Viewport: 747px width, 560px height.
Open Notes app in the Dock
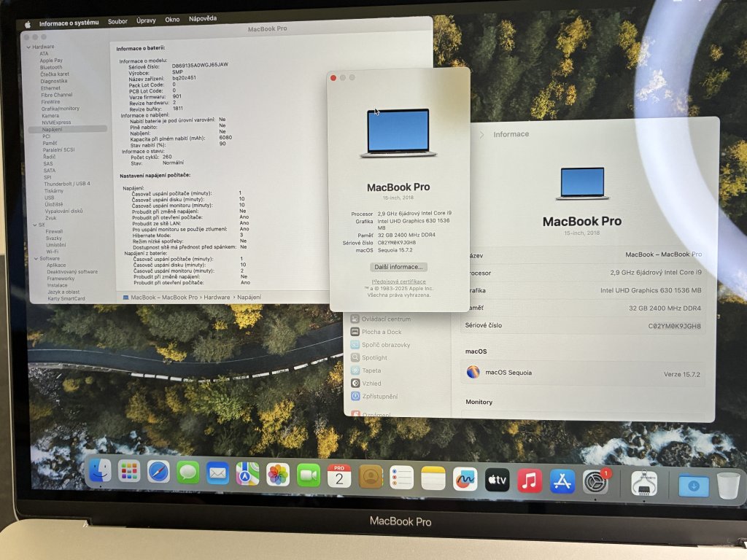tap(433, 478)
